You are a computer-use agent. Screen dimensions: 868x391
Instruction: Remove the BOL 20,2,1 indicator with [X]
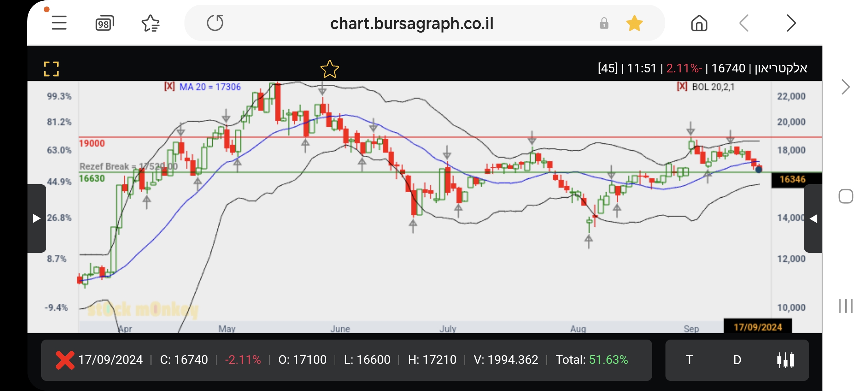pos(682,87)
